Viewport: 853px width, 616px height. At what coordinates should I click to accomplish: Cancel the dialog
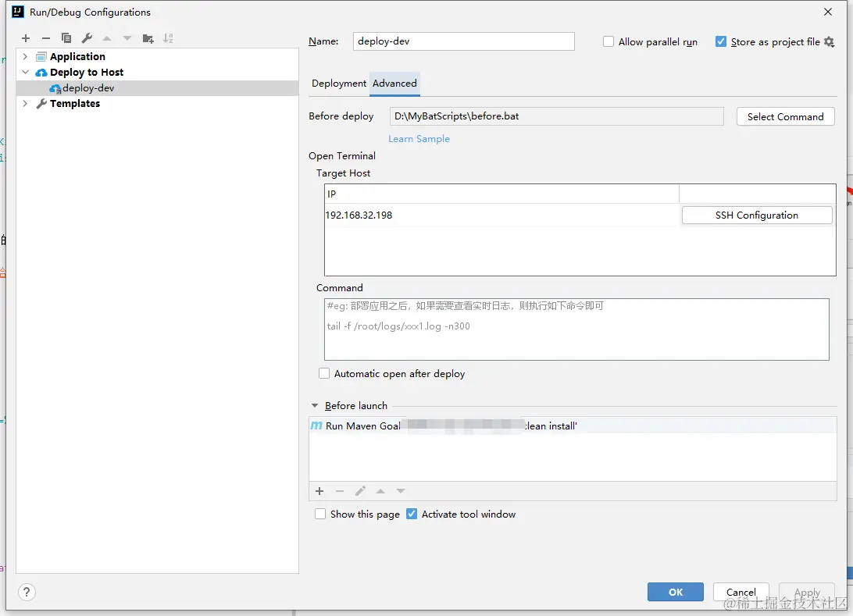[741, 592]
